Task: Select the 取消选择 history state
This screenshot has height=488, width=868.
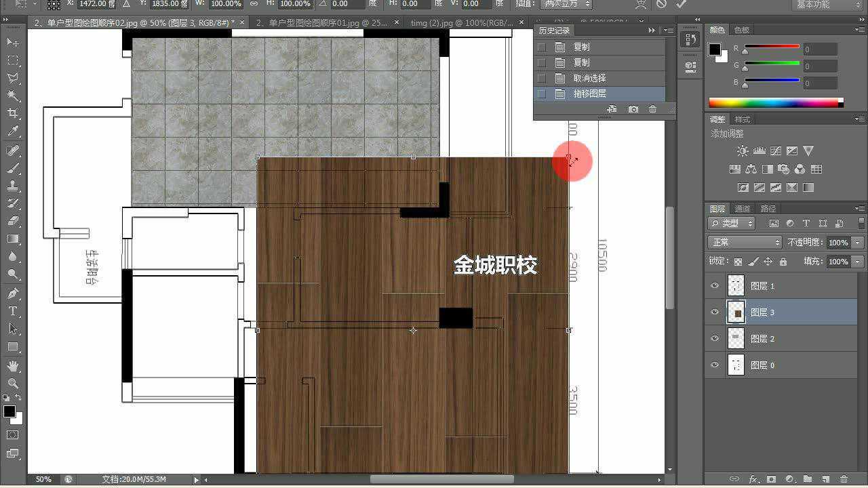Action: click(599, 79)
